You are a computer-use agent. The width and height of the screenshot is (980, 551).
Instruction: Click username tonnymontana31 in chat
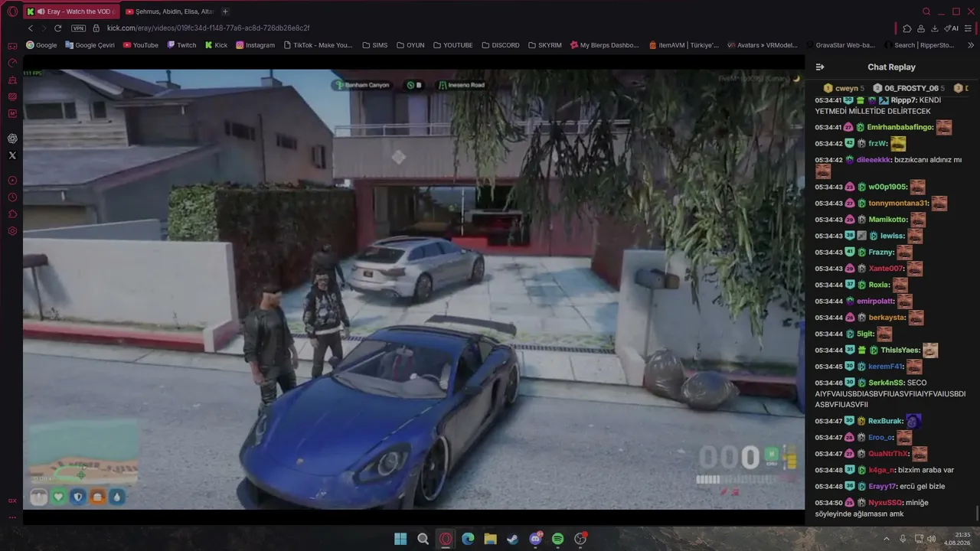click(899, 204)
